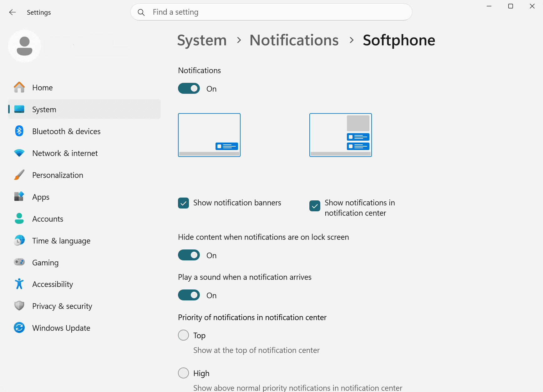
Task: Close the Settings window
Action: (532, 6)
